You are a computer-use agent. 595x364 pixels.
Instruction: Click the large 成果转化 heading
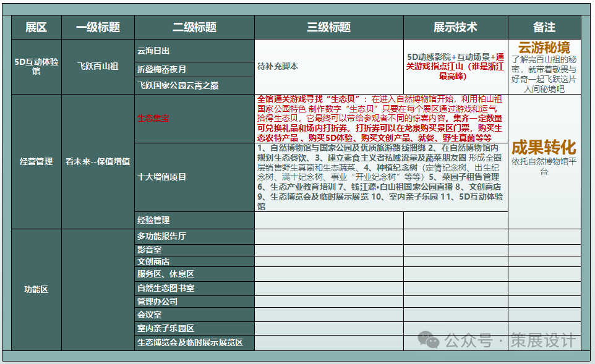coord(544,147)
